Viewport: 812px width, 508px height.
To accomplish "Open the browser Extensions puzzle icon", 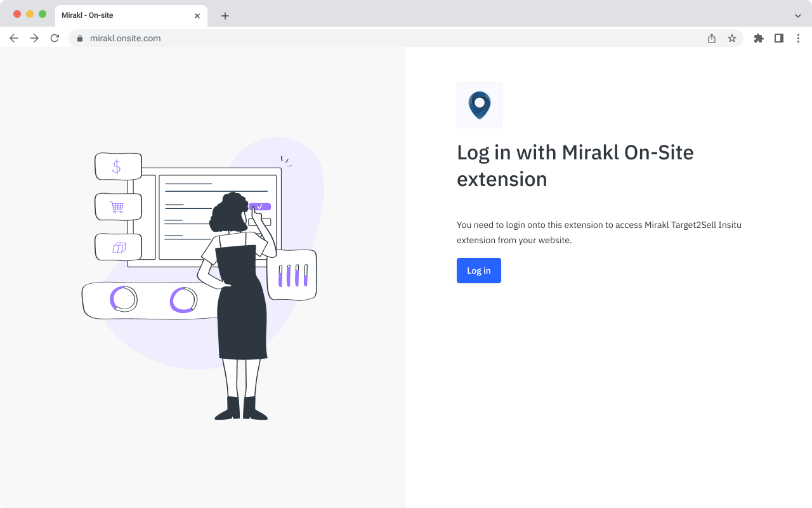I will point(758,38).
